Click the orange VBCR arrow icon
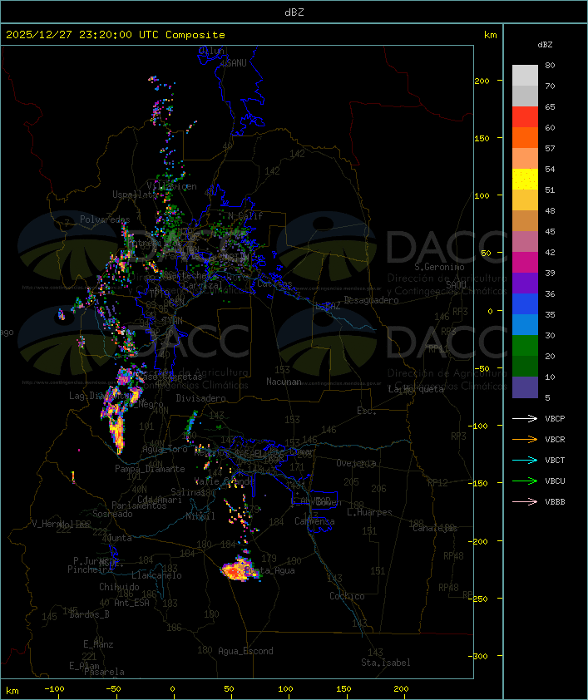The image size is (588, 700). tap(525, 439)
